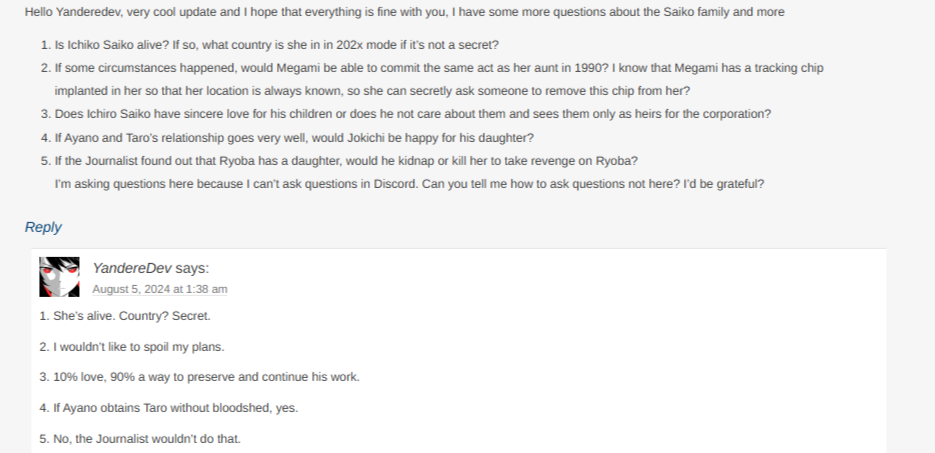Screen dimensions: 935x453
Task: Click the word 'says:' beside YandereDev
Action: coord(192,268)
